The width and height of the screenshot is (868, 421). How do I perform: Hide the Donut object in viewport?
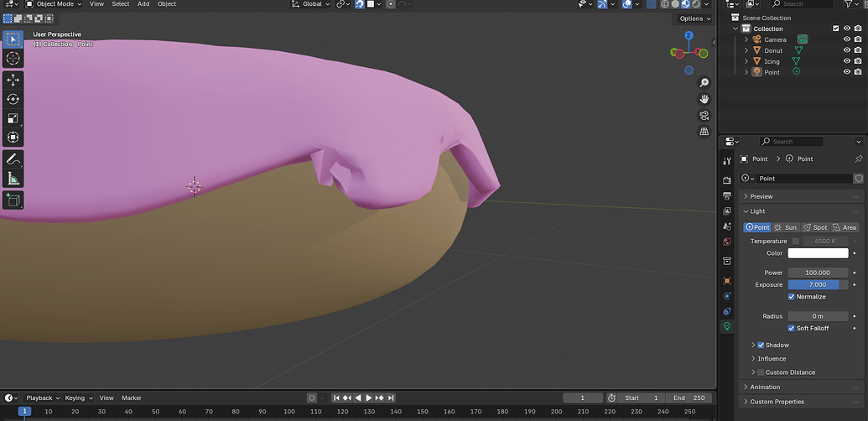[x=846, y=50]
